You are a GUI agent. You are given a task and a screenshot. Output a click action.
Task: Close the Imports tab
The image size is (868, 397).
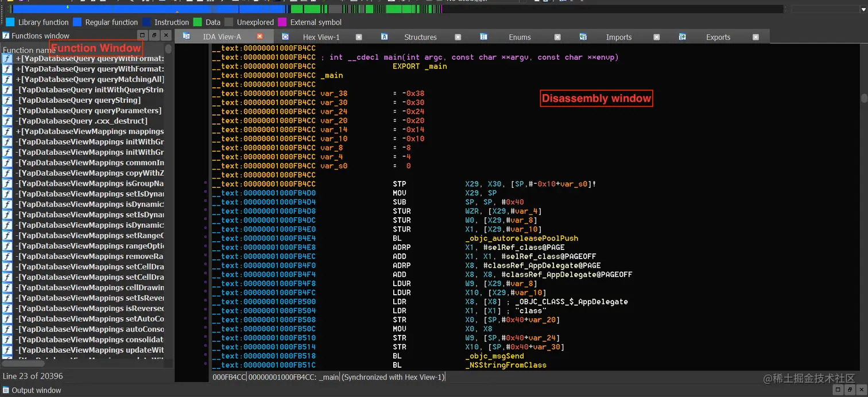click(x=657, y=37)
